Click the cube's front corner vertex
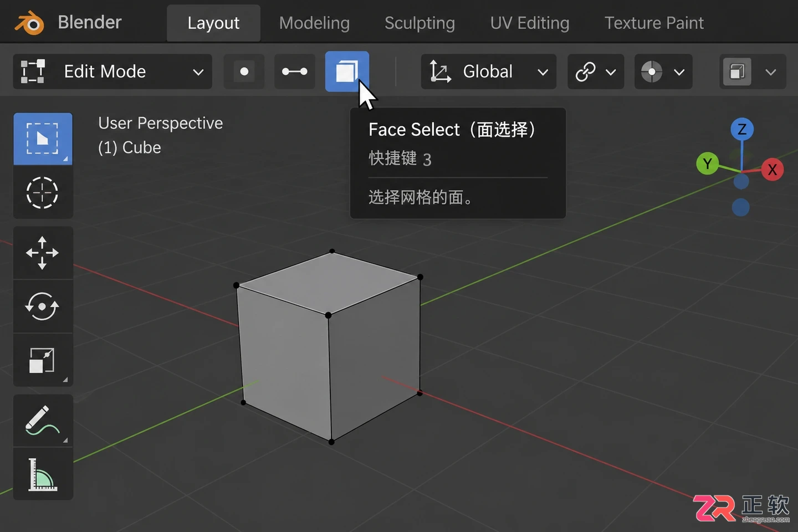Viewport: 798px width, 532px height. pos(328,315)
